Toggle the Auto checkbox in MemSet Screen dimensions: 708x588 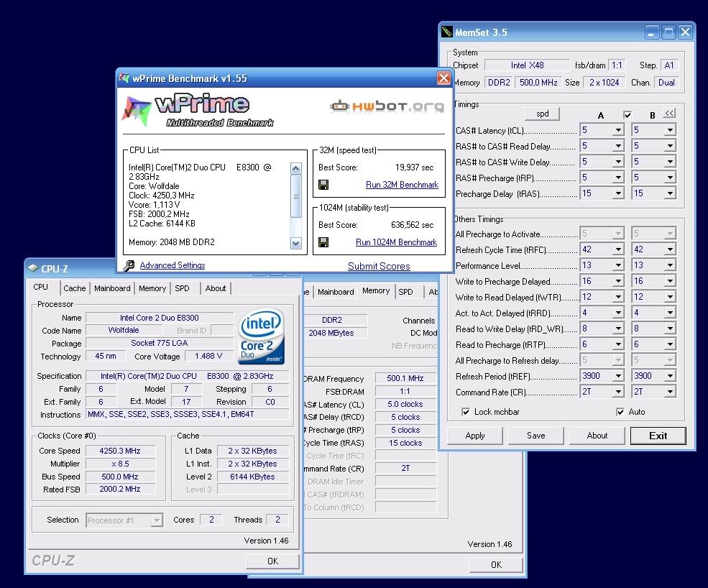[x=620, y=412]
